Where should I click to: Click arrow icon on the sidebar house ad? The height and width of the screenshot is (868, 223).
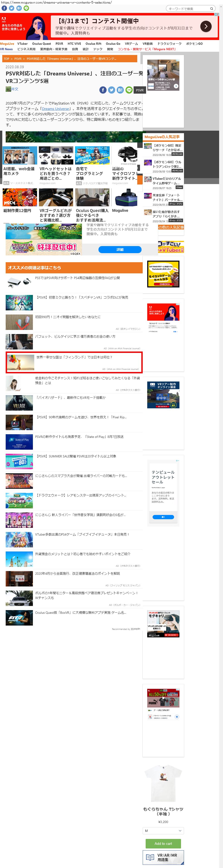176,86
